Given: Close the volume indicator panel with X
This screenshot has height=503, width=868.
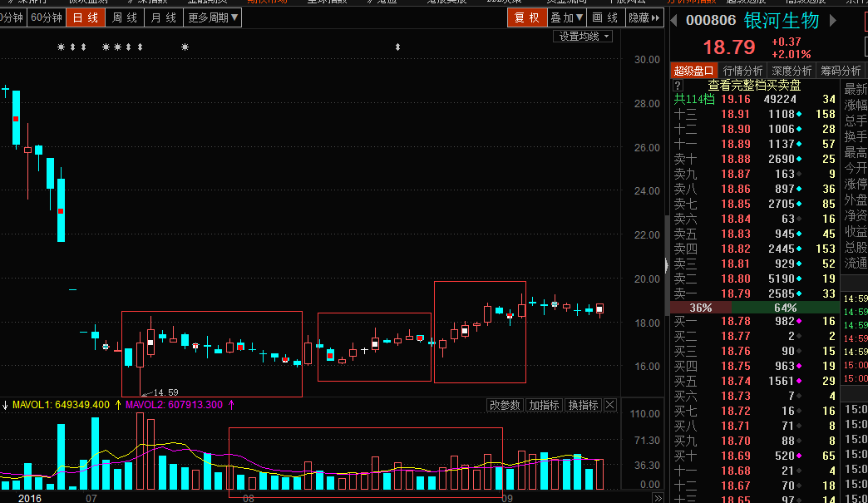Looking at the screenshot, I should point(609,405).
